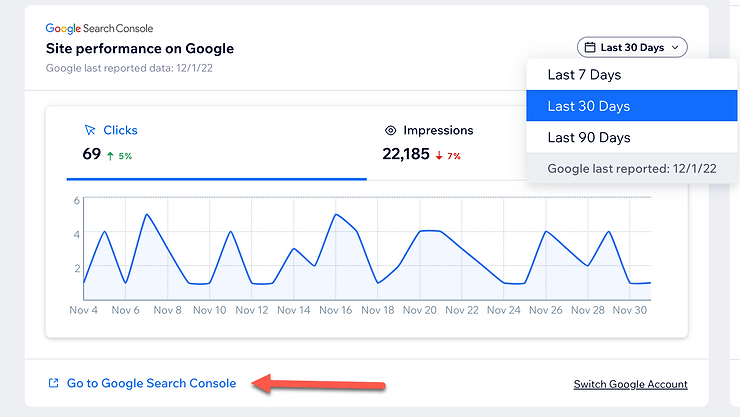The height and width of the screenshot is (417, 740).
Task: Click the Nov 30 axis label
Action: pos(630,310)
